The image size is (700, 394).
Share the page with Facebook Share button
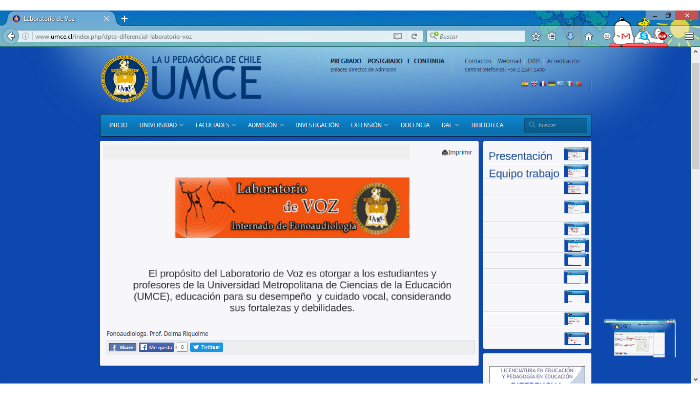[x=122, y=347]
